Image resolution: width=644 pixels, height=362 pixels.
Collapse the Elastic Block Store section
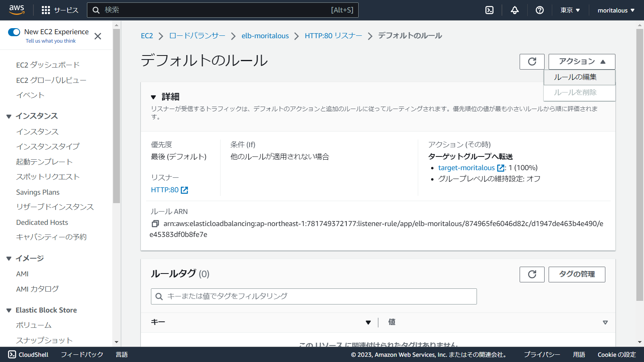9,310
